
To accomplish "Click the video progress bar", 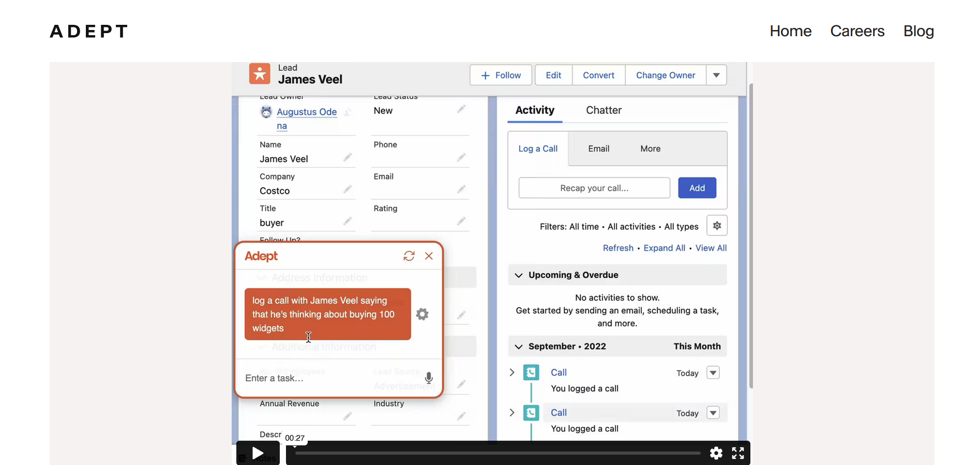I will tap(497, 453).
